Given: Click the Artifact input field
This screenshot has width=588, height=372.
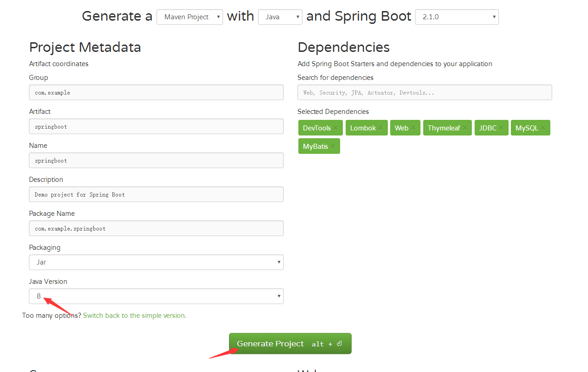Looking at the screenshot, I should (156, 126).
